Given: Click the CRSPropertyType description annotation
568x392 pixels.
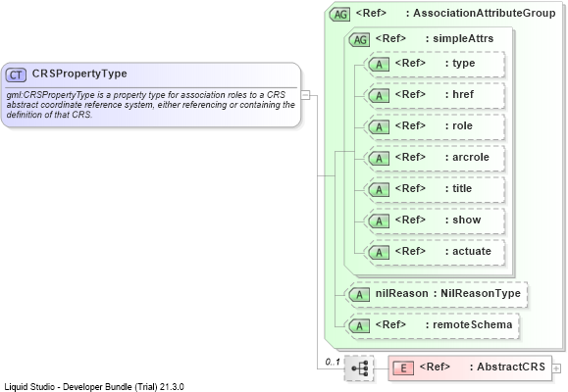Looking at the screenshot, I should click(x=151, y=105).
